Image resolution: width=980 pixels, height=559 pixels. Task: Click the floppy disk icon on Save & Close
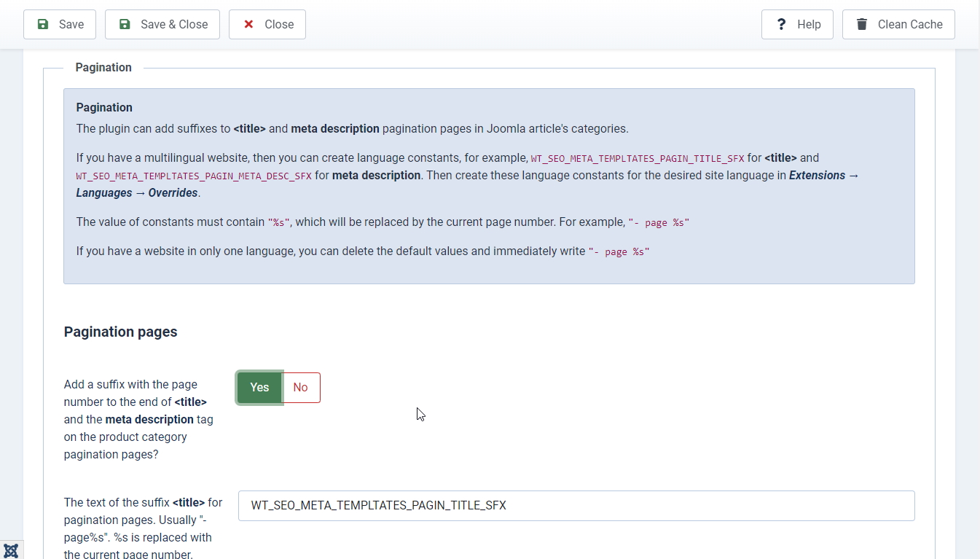(x=125, y=24)
